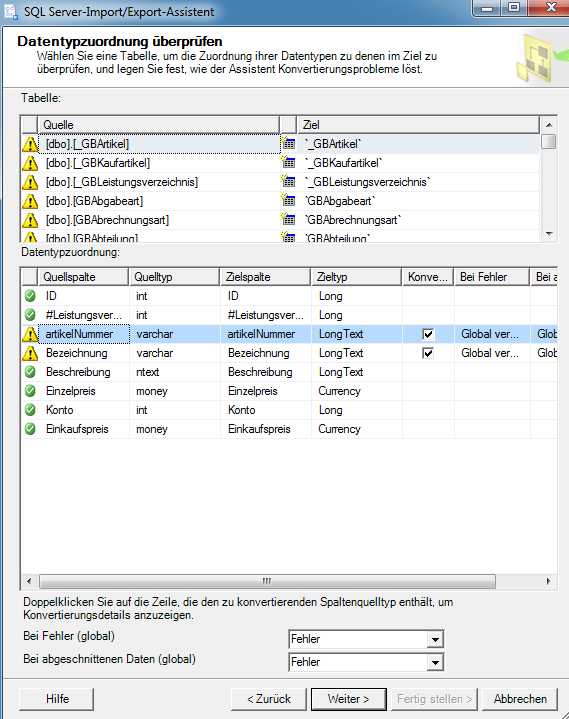Click 'Currency' target type in Einkaufspreis row
Screen dimensions: 569x719
click(356, 429)
